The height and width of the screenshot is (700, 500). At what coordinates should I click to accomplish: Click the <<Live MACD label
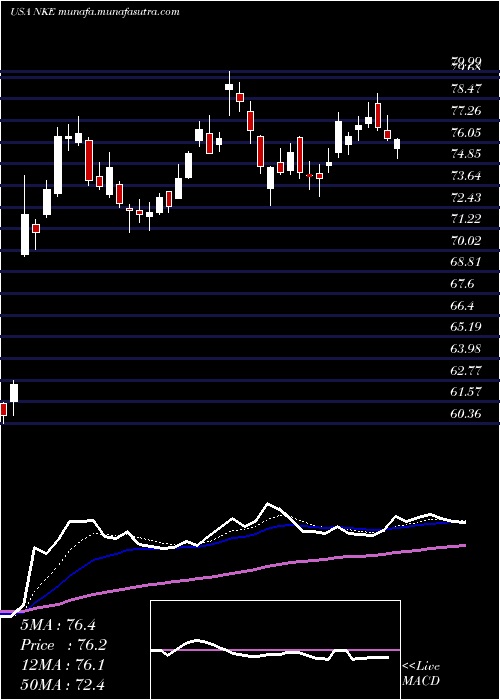(421, 674)
